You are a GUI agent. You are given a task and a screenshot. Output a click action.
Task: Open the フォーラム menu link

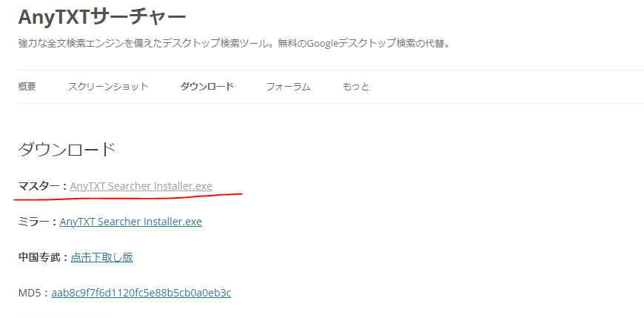tap(289, 87)
